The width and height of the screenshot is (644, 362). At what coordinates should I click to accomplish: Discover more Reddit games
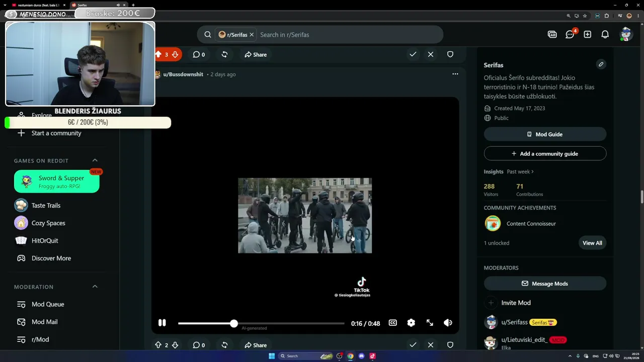pos(51,258)
